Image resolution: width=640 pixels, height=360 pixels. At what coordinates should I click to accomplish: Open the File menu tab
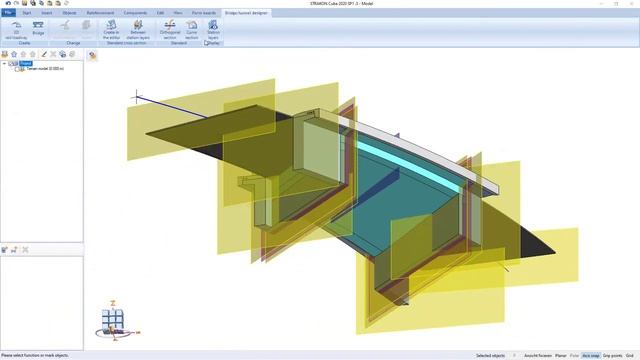[8, 13]
